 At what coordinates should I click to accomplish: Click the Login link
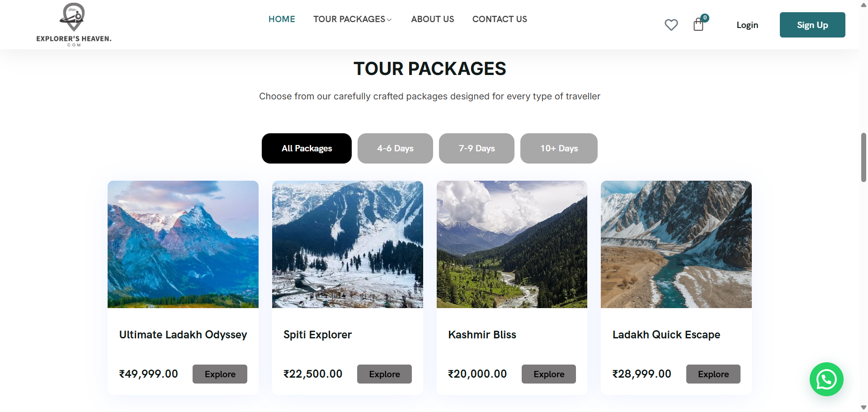(747, 25)
